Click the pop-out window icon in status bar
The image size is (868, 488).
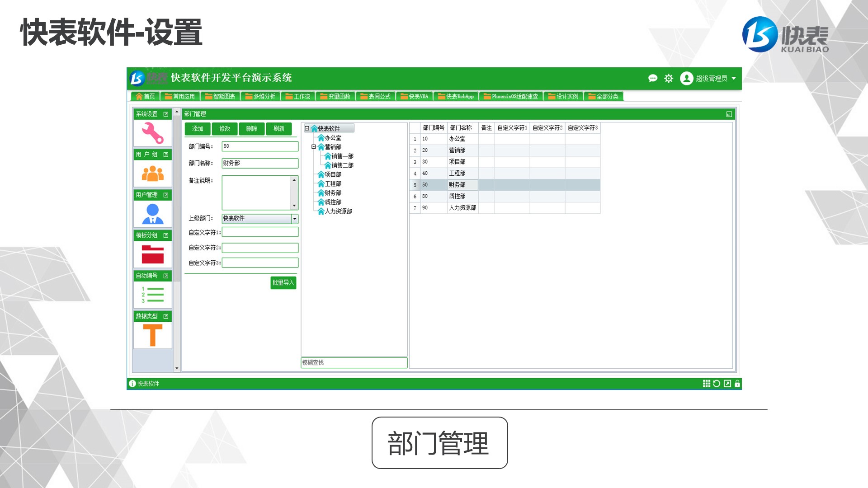(x=727, y=384)
